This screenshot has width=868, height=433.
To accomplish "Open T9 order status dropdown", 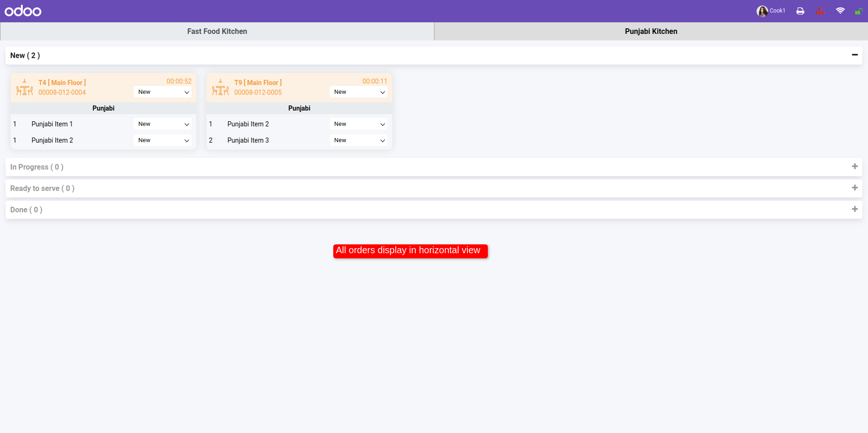I will [x=359, y=92].
